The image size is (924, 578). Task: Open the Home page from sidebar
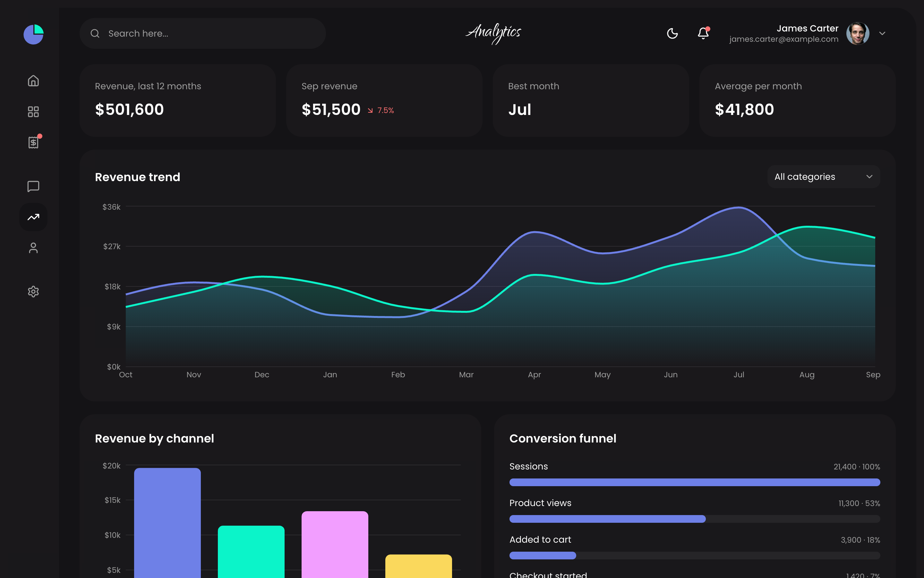pyautogui.click(x=33, y=81)
